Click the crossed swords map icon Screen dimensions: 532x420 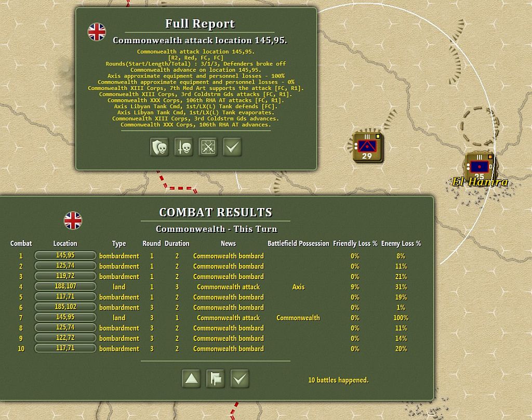tap(208, 147)
